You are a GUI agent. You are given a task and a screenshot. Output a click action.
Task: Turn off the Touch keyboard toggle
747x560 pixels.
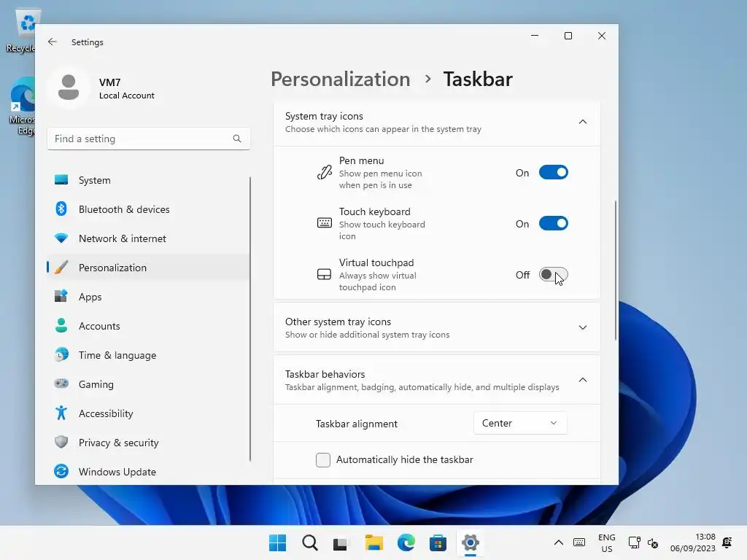[553, 223]
